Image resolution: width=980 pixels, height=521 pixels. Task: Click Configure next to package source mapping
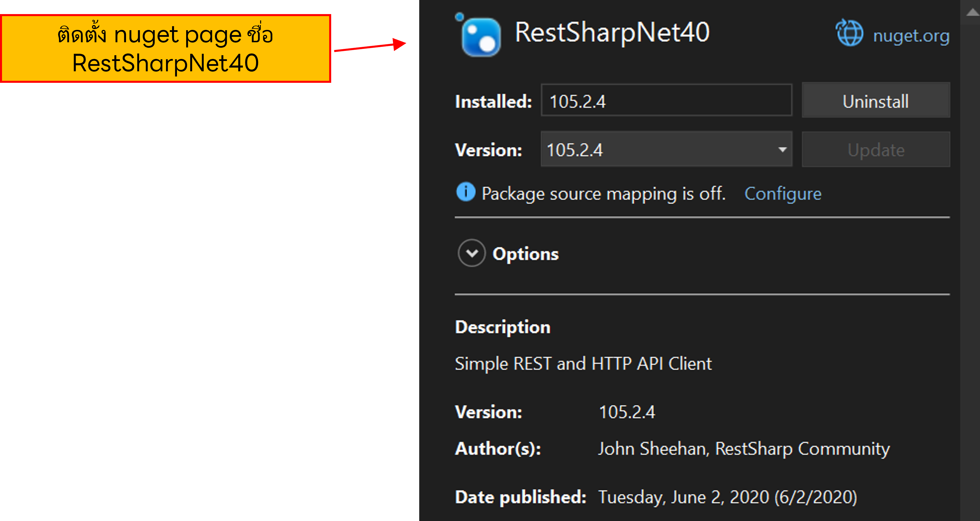click(x=783, y=193)
